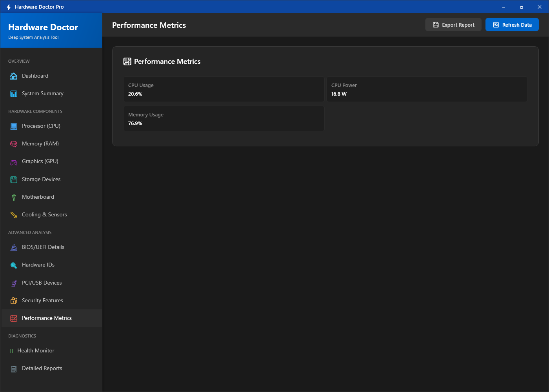Click the Export Report button
Screen dimensions: 549x392
[453, 25]
